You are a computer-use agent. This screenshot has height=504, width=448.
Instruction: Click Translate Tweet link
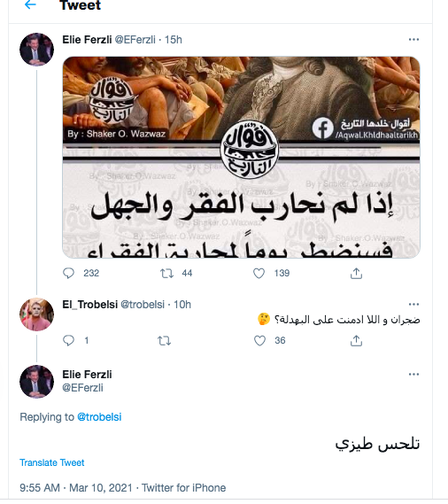click(x=51, y=462)
